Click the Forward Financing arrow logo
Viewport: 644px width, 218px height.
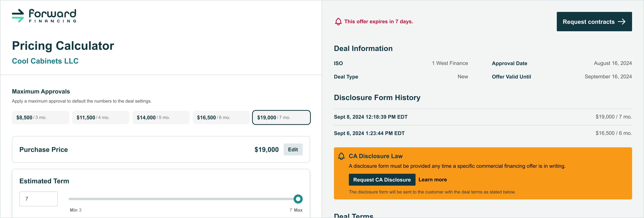tap(18, 16)
